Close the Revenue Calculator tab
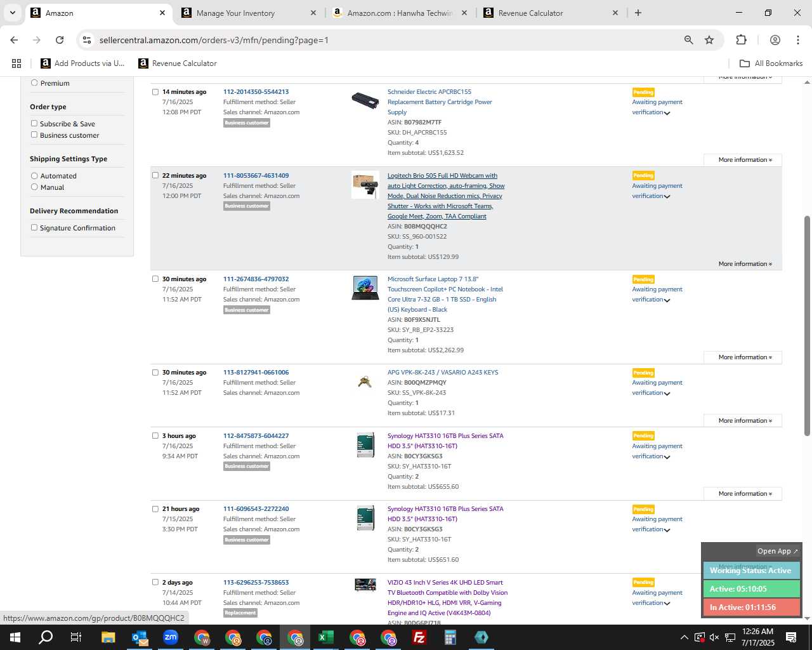This screenshot has height=650, width=812. tap(615, 13)
